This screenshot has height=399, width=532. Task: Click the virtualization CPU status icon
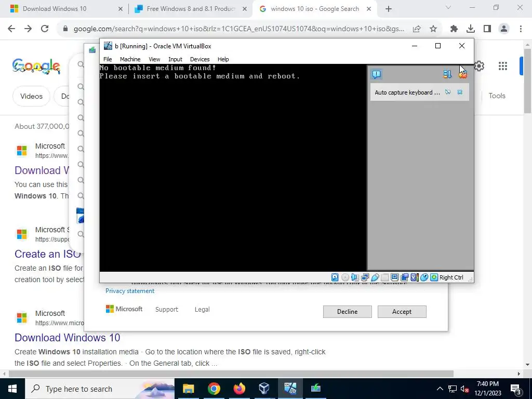tap(414, 277)
